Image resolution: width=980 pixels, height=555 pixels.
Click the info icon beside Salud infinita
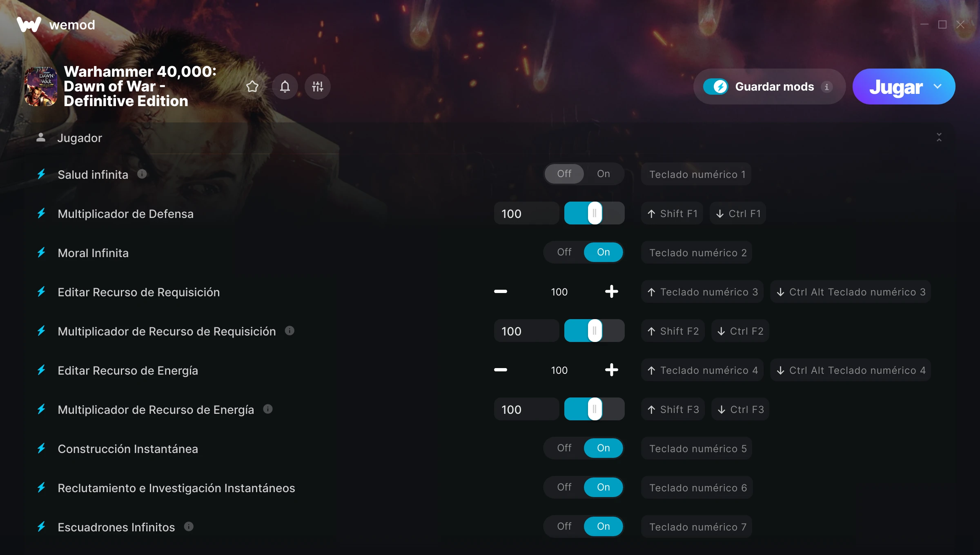pyautogui.click(x=142, y=174)
